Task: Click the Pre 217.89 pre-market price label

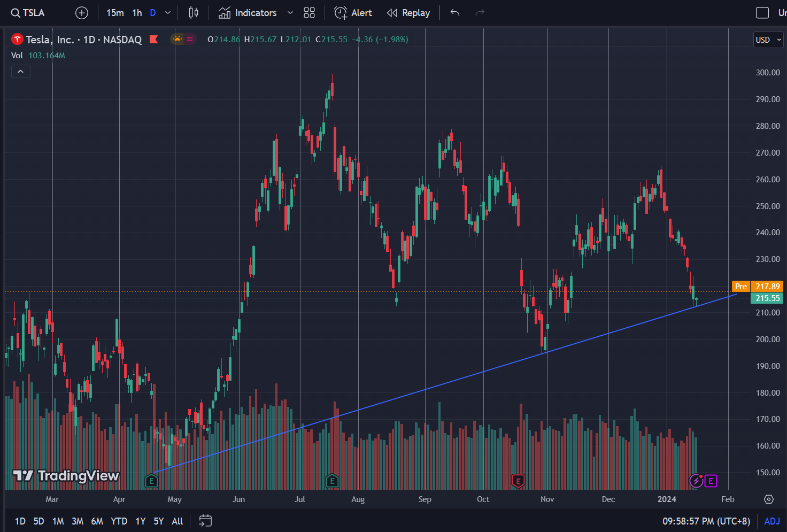Action: [758, 287]
